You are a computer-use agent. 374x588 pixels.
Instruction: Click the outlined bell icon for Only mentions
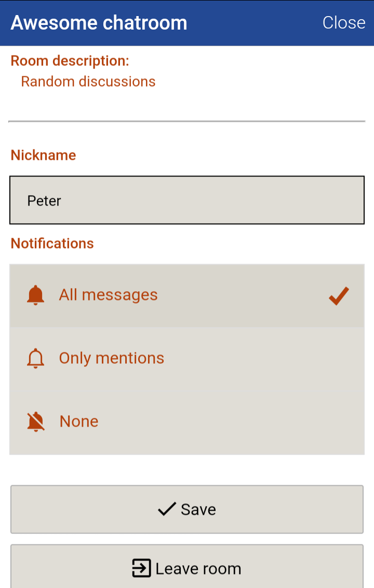click(36, 359)
